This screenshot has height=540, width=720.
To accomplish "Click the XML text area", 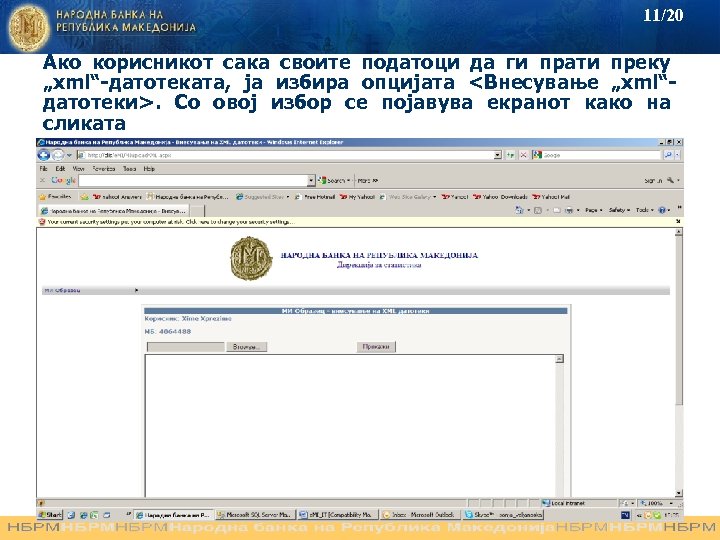I will pyautogui.click(x=350, y=426).
